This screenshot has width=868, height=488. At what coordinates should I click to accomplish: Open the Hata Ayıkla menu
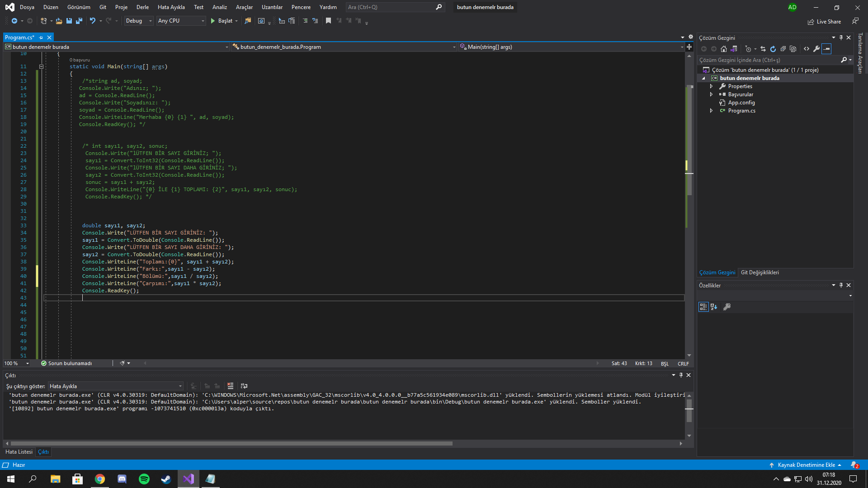click(x=171, y=7)
